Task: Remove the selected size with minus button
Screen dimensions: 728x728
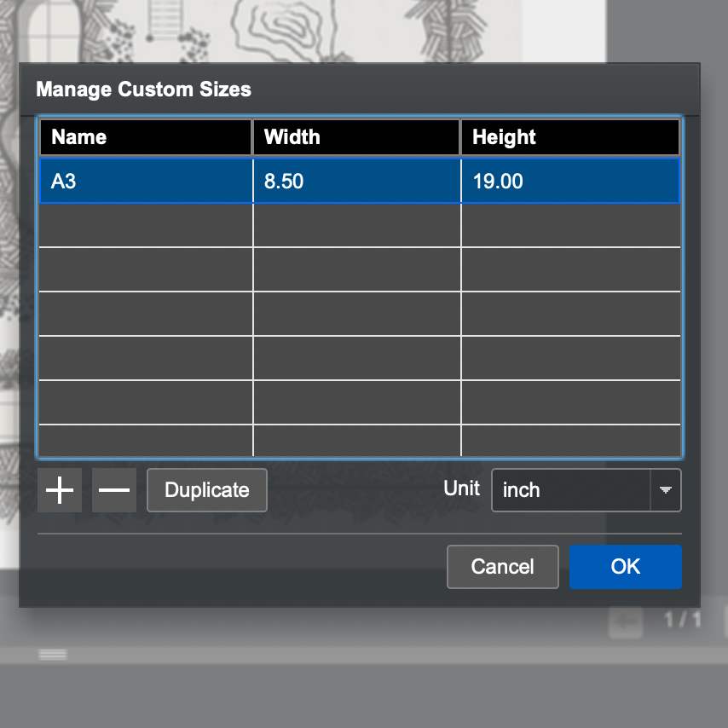Action: click(x=114, y=490)
